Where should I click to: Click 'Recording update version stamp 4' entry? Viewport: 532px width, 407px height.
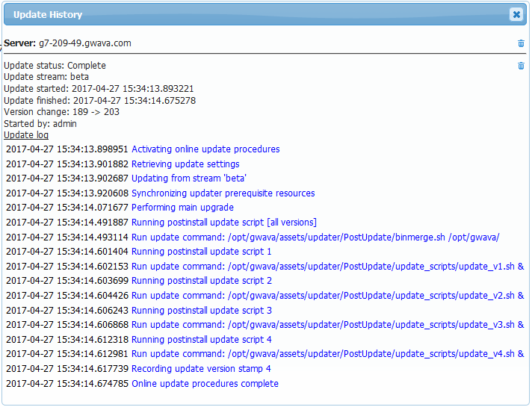point(201,369)
